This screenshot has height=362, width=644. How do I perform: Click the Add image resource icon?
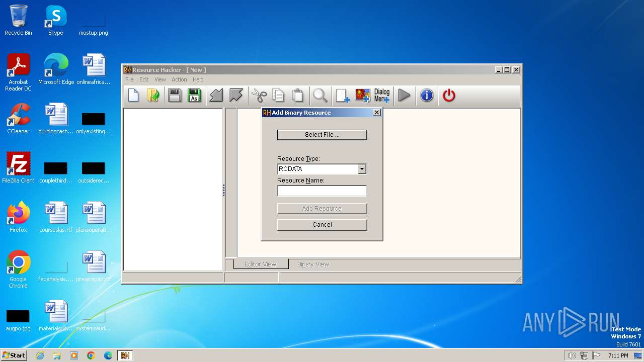click(362, 95)
